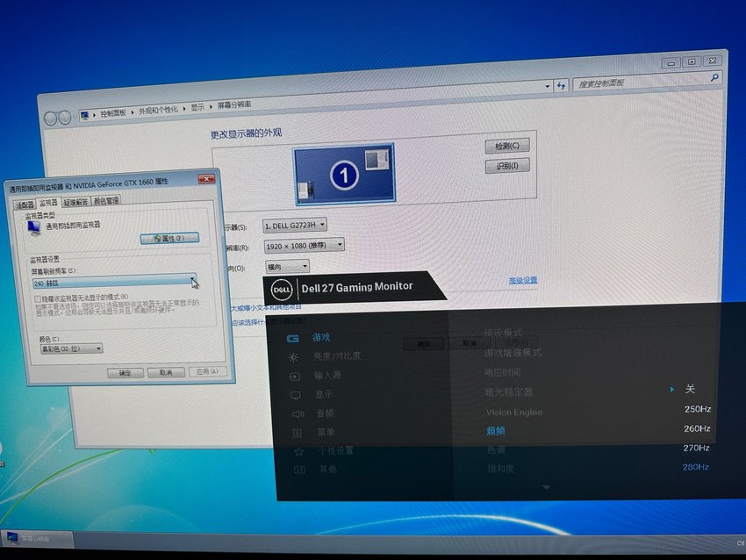The height and width of the screenshot is (560, 746).
Task: Select the monitor 1 preview thumbnail
Action: point(344,174)
